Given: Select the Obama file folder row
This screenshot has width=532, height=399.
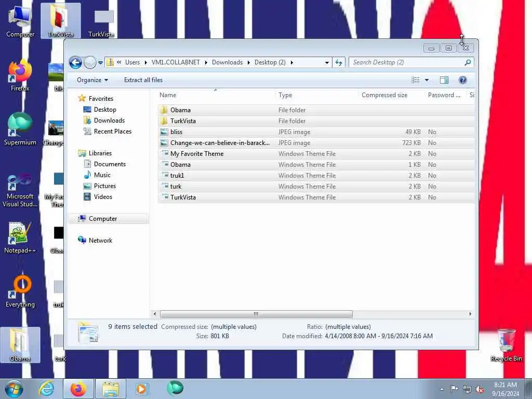Looking at the screenshot, I should [x=316, y=110].
